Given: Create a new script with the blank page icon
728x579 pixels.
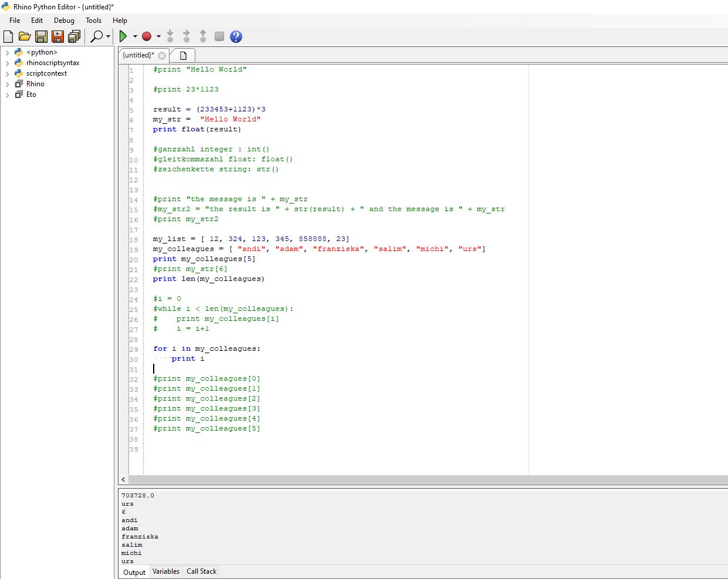Looking at the screenshot, I should [x=8, y=36].
